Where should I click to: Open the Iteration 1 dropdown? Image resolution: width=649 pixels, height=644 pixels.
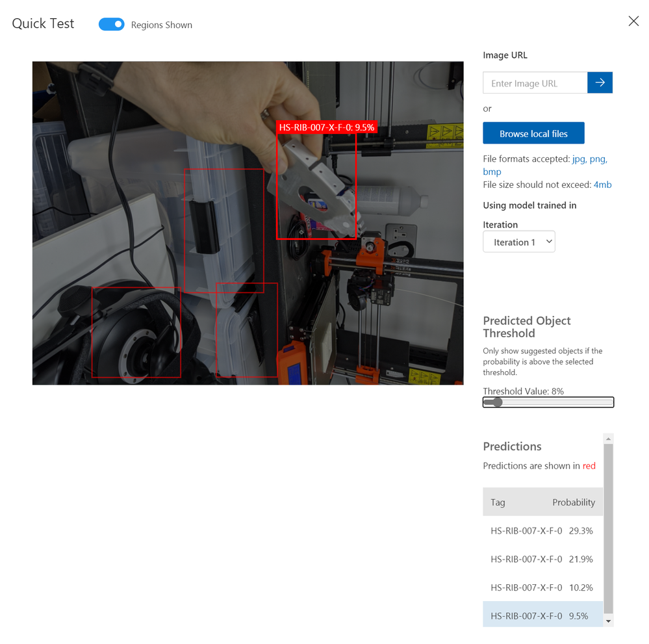coord(518,242)
